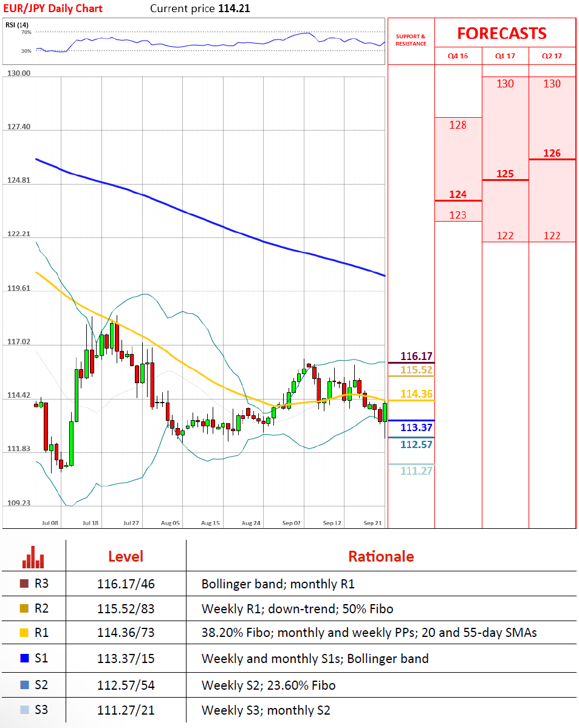Click the FORECASTS heading
The width and height of the screenshot is (579, 728).
click(502, 33)
